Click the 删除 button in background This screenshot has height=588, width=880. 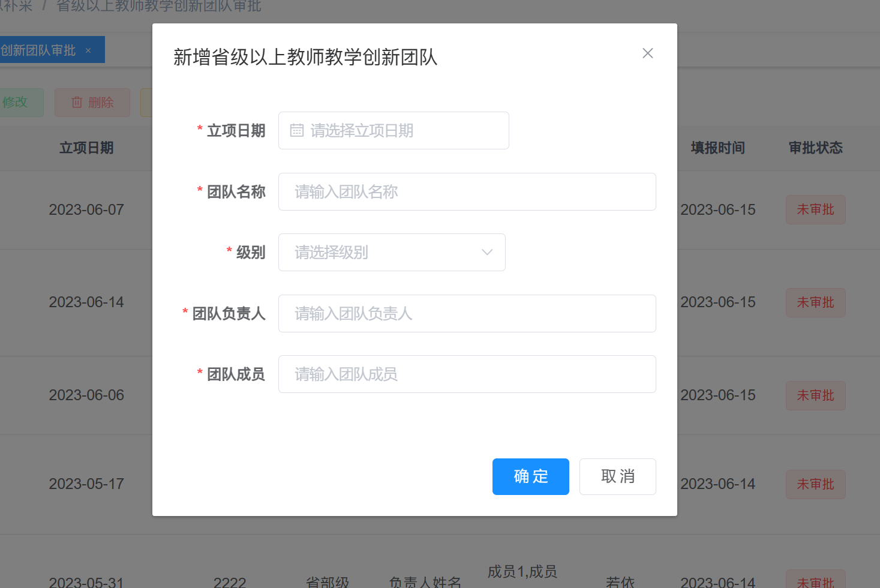click(92, 103)
